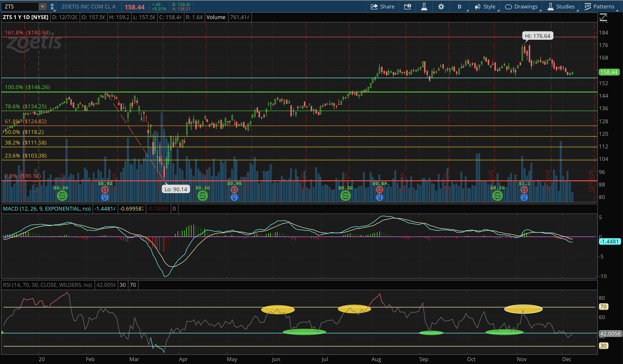The width and height of the screenshot is (623, 364).
Task: Click the 761,414 volume value
Action: (240, 17)
